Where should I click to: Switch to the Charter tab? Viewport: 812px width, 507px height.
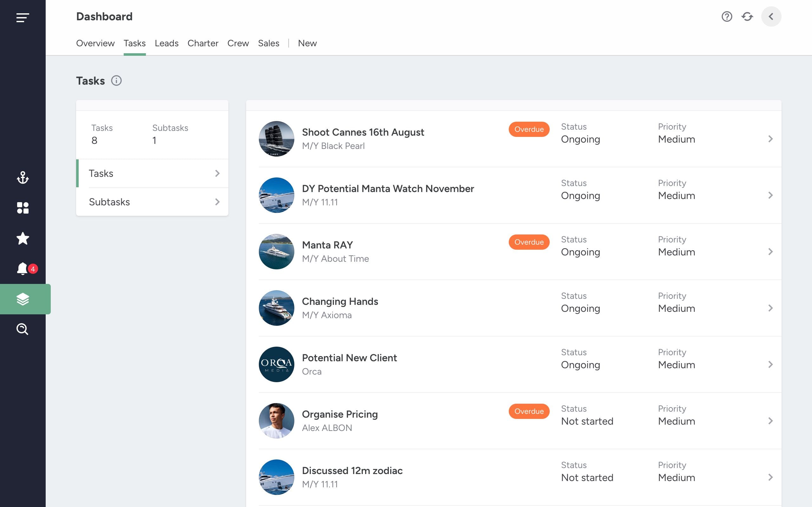tap(203, 43)
